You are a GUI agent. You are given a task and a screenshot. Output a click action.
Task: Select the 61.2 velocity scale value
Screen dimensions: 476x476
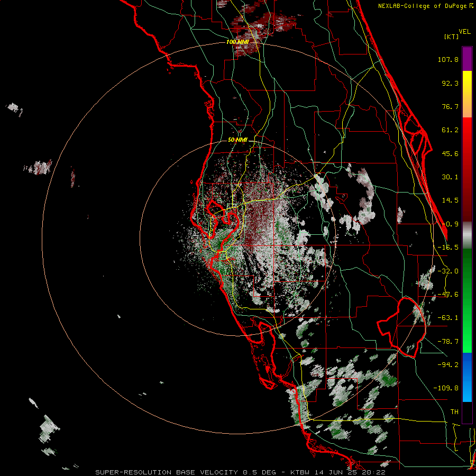(x=450, y=130)
